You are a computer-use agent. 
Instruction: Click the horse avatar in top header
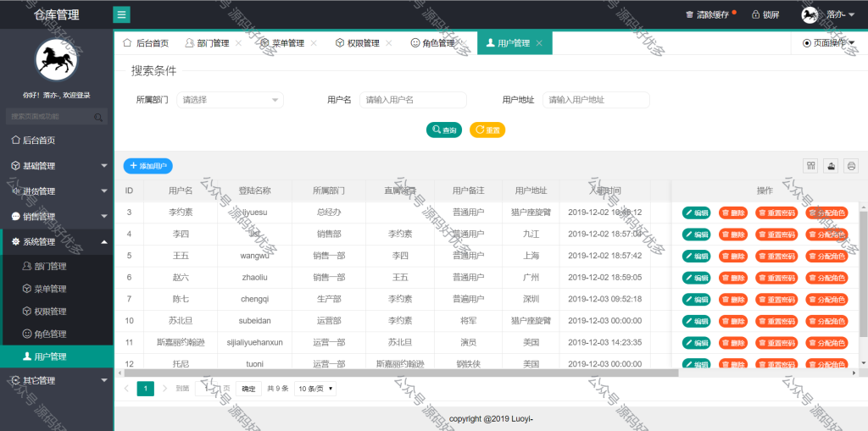pyautogui.click(x=810, y=14)
